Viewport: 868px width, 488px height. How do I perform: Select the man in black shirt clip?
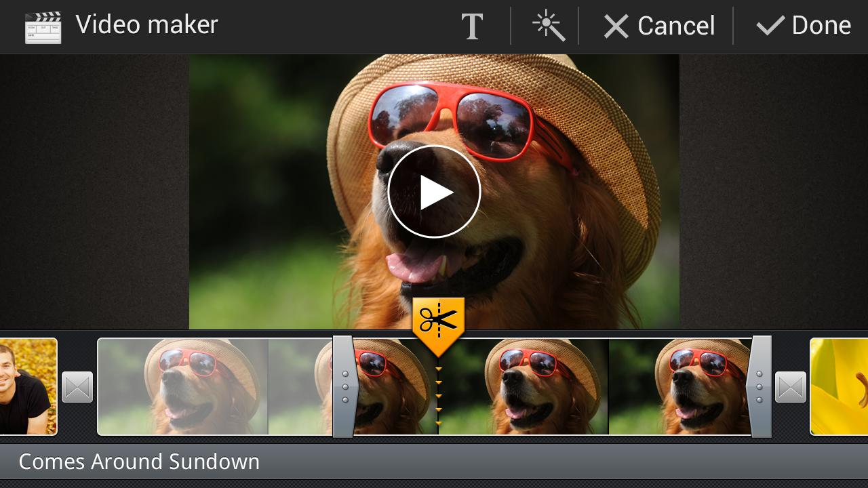[x=27, y=386]
